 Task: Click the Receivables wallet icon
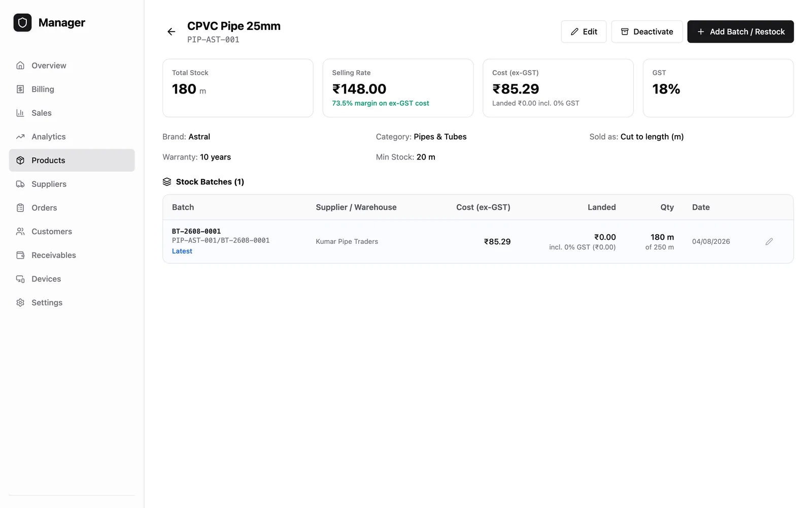tap(20, 255)
